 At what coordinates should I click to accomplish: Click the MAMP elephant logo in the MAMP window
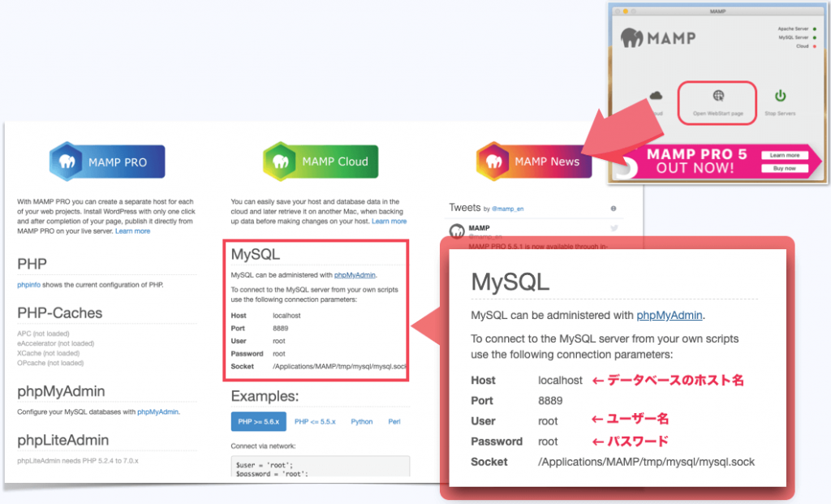[631, 37]
